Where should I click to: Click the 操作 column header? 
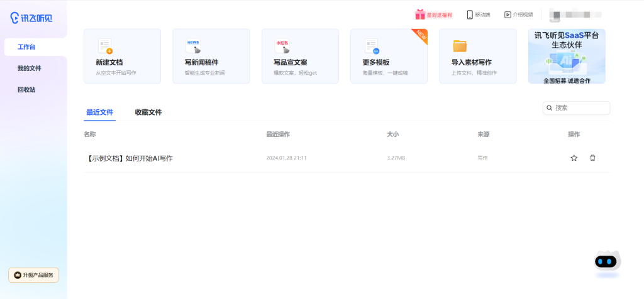574,134
